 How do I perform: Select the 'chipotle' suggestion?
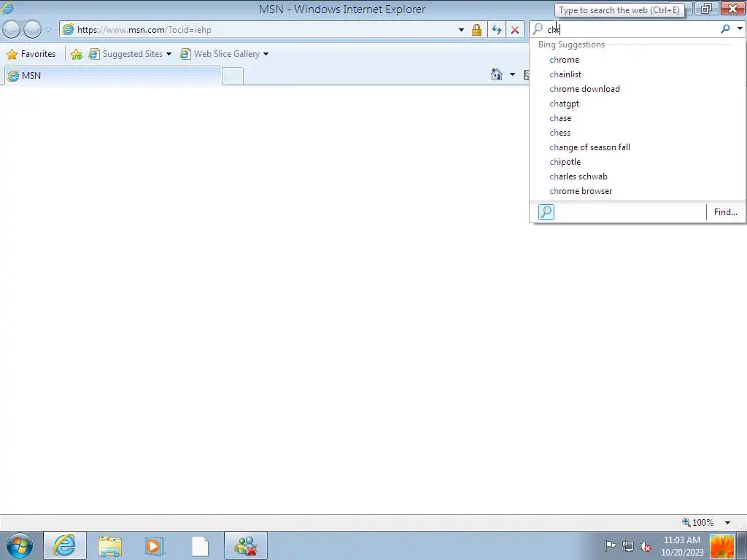click(638, 162)
